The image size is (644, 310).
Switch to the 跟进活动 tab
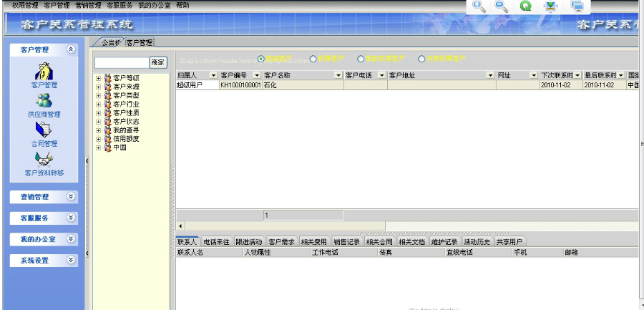249,242
